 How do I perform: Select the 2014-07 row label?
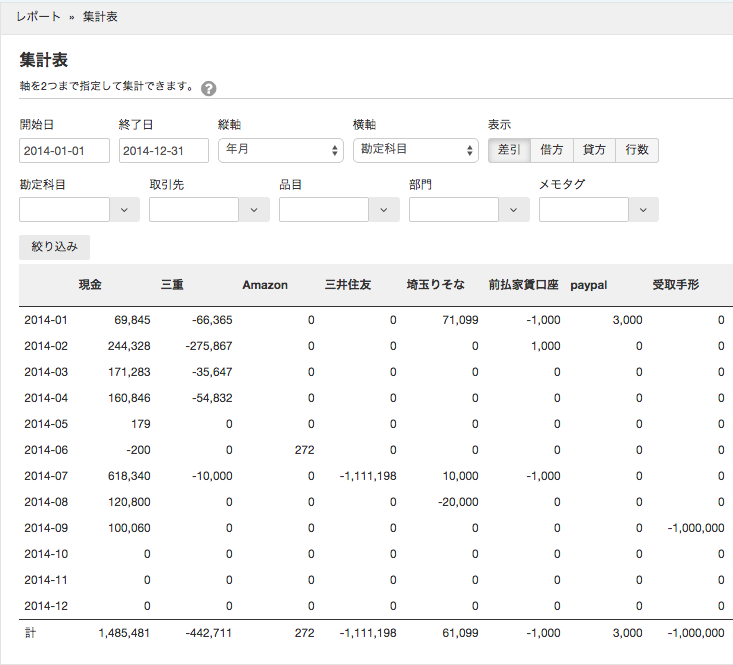[x=46, y=476]
